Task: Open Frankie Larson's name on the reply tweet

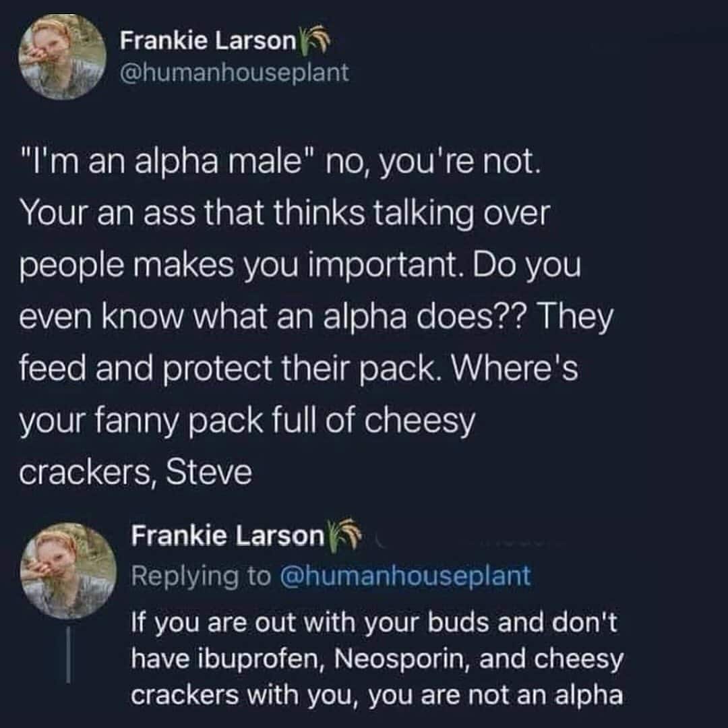Action: pyautogui.click(x=228, y=535)
